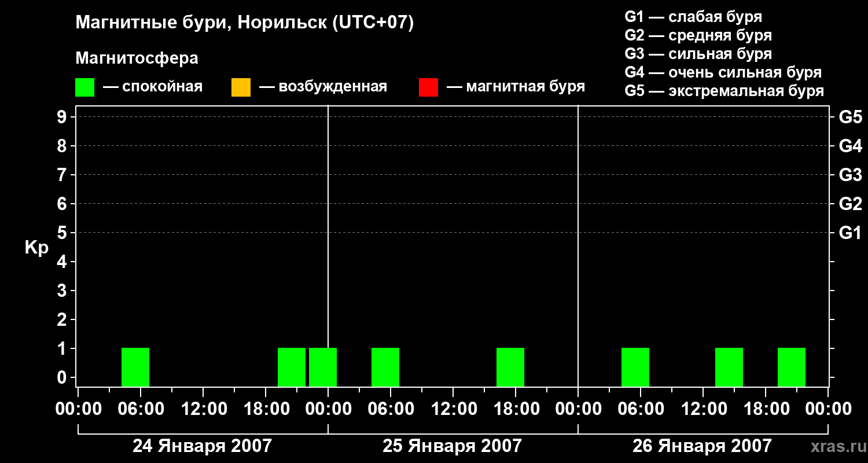Image resolution: width=868 pixels, height=463 pixels.
Task: Select the green Kp bar at 04:00–07:00 on 24 Января
Action: 135,367
